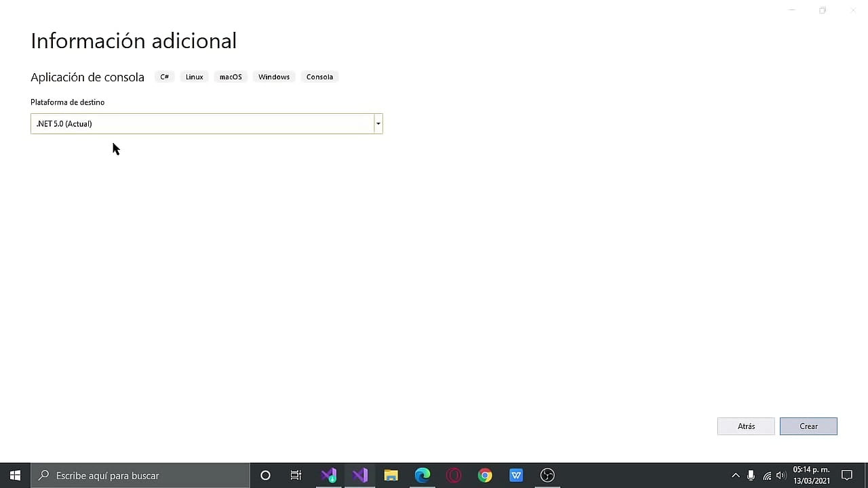Open the volume control in the tray

coord(780,475)
